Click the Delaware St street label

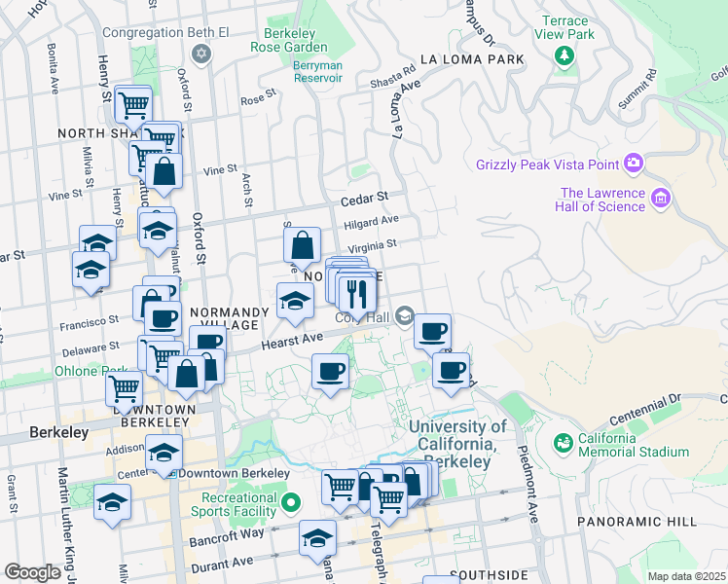(91, 348)
